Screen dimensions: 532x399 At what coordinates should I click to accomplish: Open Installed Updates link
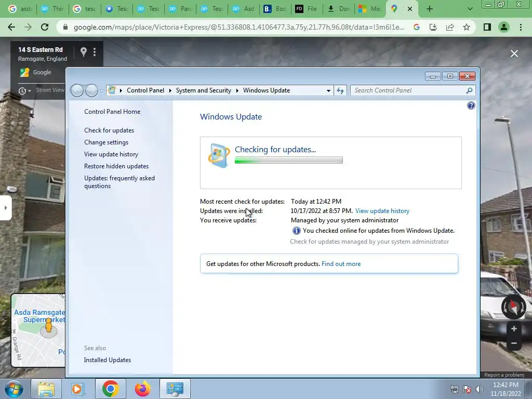[x=107, y=360]
